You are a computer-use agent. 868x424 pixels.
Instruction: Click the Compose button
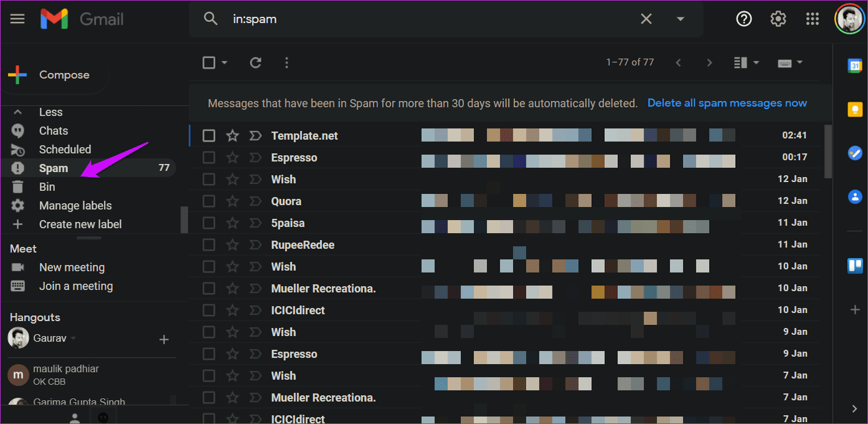(55, 75)
